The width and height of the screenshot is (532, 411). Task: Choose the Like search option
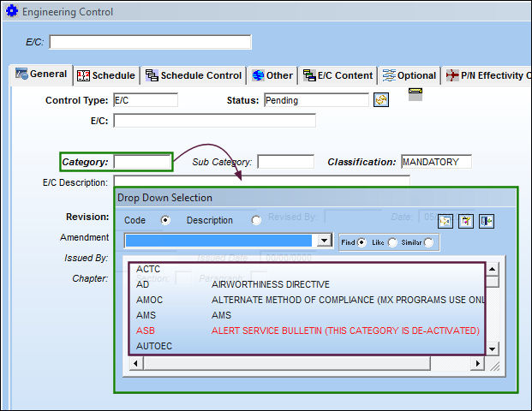pos(392,242)
